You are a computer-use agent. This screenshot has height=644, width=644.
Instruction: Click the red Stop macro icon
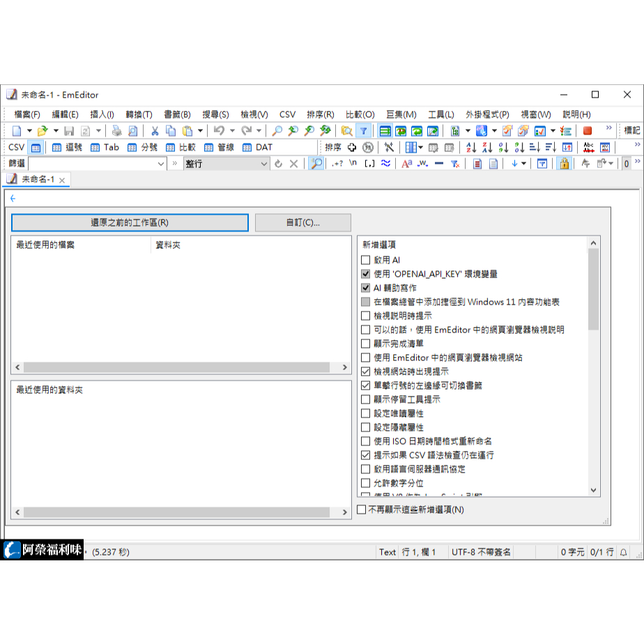(x=588, y=131)
